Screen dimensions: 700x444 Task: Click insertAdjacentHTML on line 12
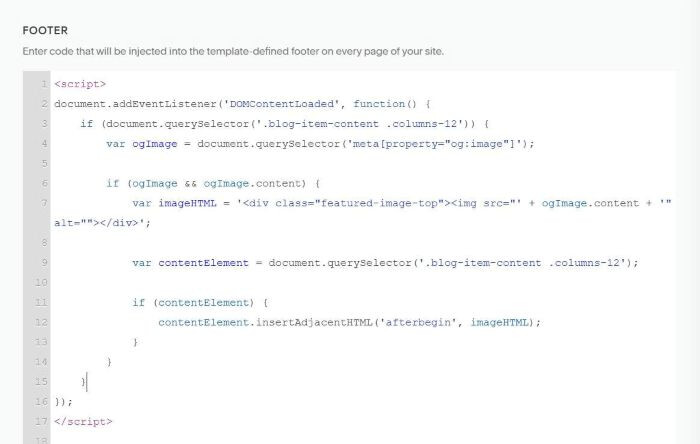314,322
